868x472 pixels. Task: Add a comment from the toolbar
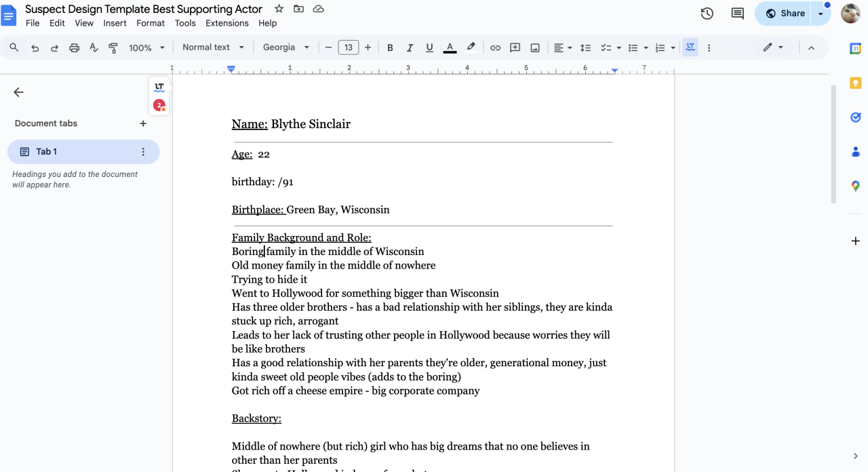pos(515,47)
